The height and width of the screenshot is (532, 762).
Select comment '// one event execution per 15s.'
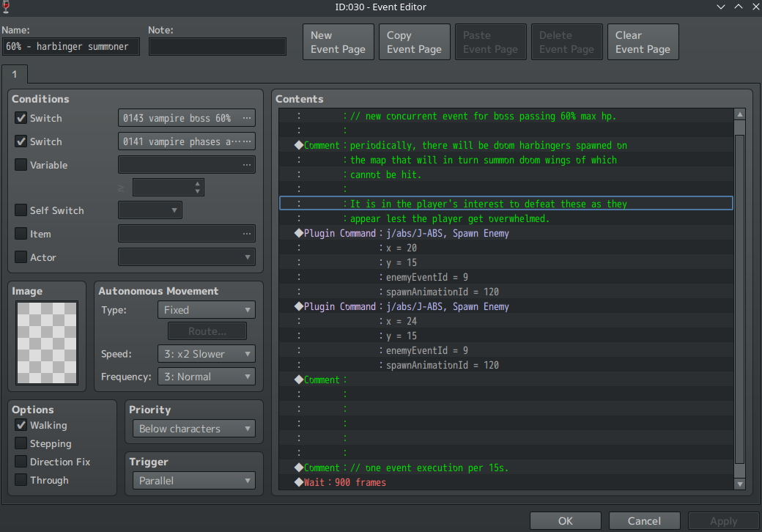point(506,468)
